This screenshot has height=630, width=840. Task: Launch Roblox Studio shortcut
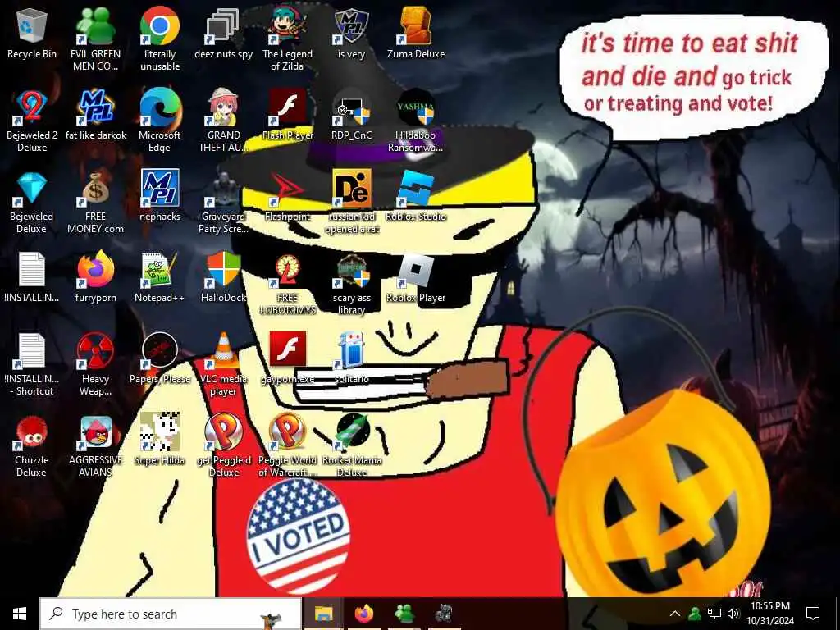point(416,195)
